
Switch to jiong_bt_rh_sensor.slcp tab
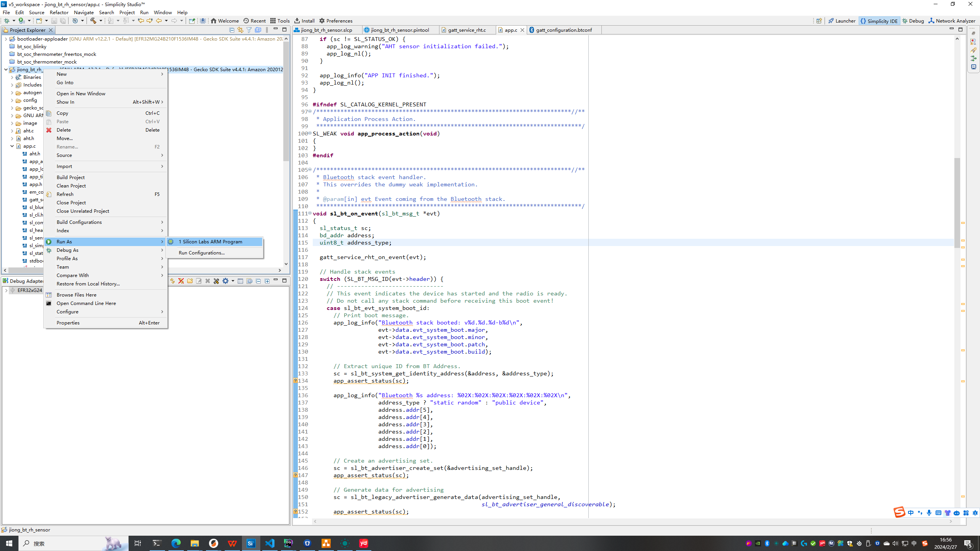coord(327,30)
